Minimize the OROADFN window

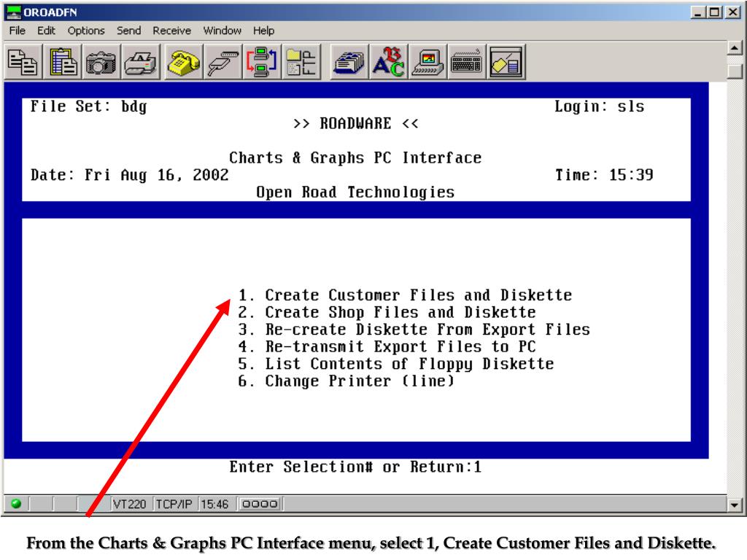698,12
